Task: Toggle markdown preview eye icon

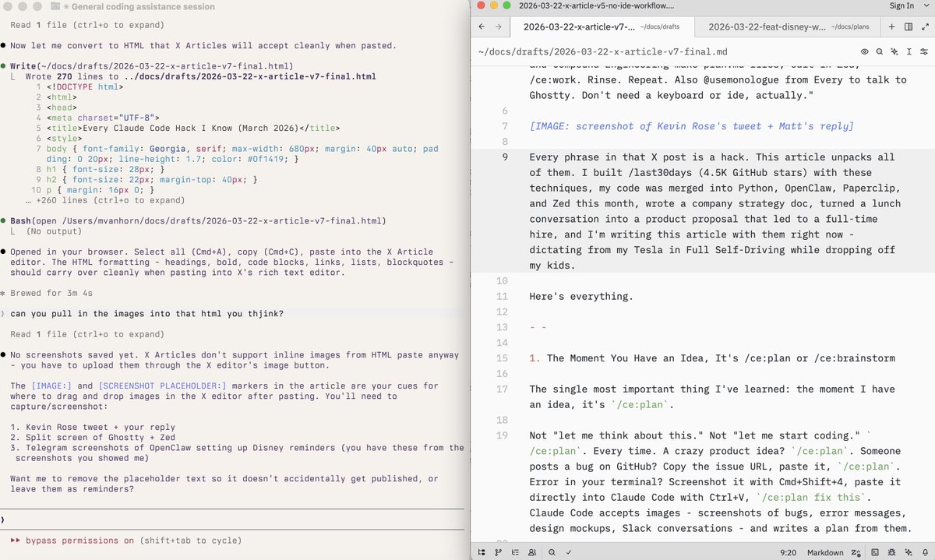Action: coord(864,52)
